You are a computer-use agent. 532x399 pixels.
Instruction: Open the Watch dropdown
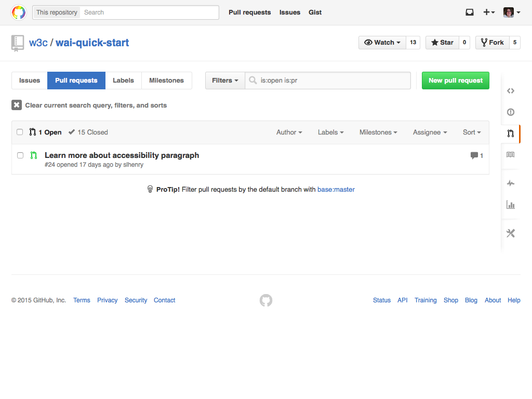tap(382, 43)
